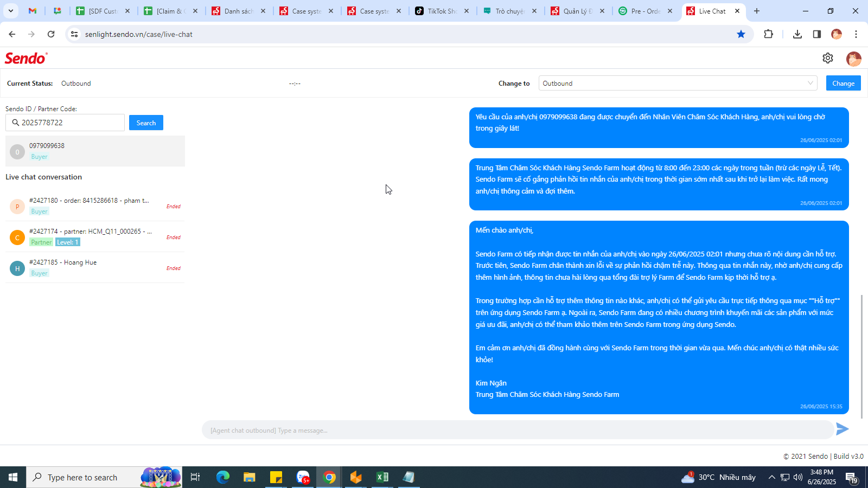Open the Chrome three-dot menu
The height and width of the screenshot is (488, 868).
[856, 34]
